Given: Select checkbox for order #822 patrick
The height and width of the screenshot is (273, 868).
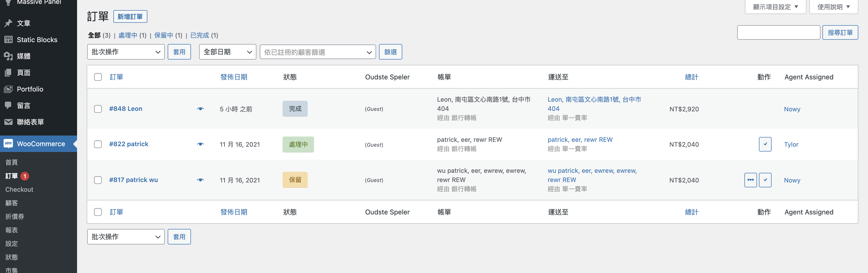Looking at the screenshot, I should (x=98, y=144).
